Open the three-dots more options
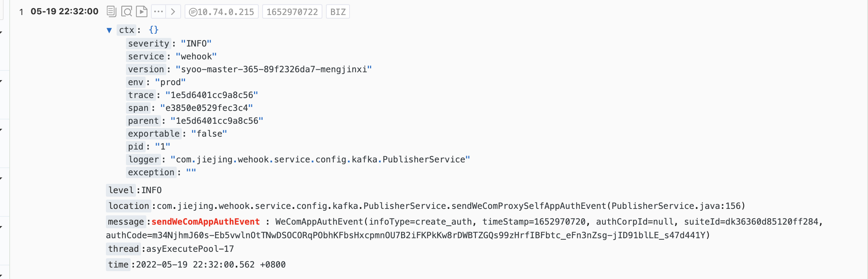 pyautogui.click(x=159, y=11)
